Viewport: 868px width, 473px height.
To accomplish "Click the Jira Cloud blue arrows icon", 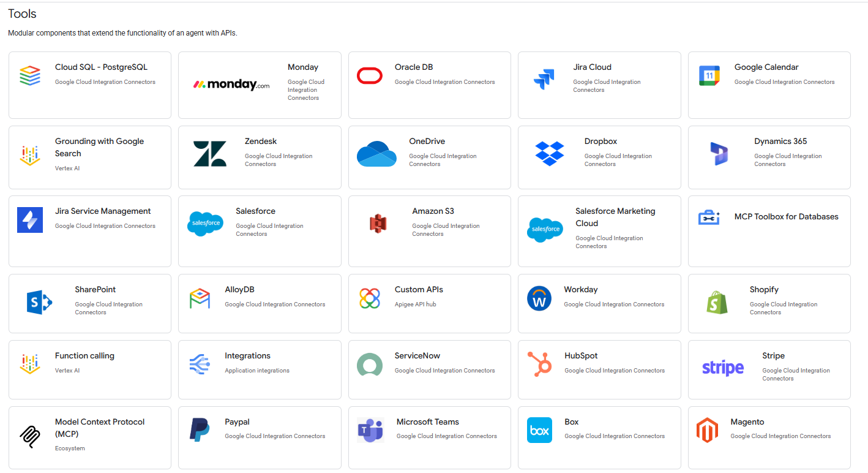I will [544, 80].
